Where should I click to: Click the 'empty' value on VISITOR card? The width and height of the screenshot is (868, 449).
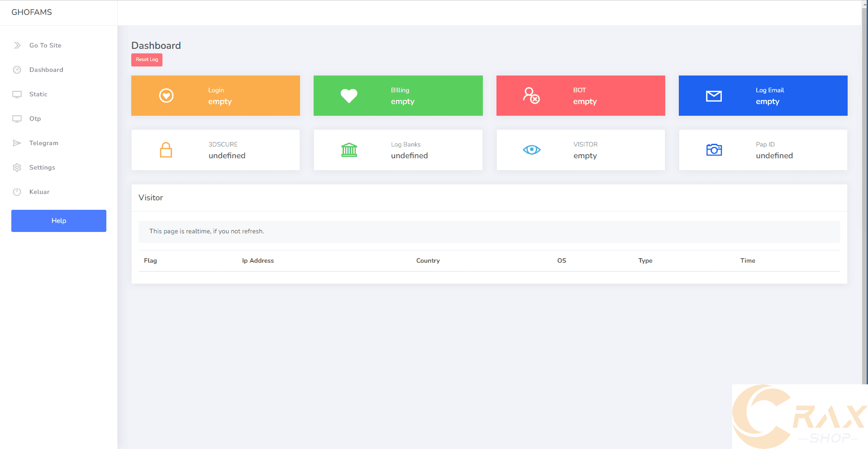(x=585, y=156)
